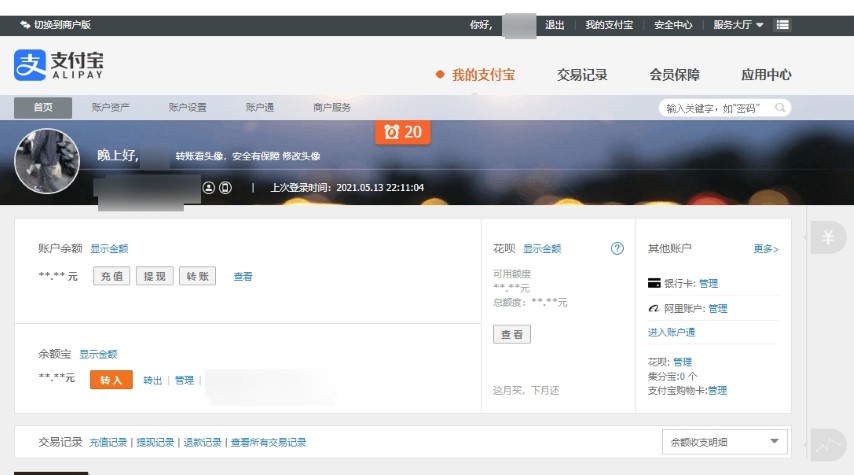This screenshot has height=475, width=854.
Task: Expand the 服务大厅 dropdown
Action: 738,25
